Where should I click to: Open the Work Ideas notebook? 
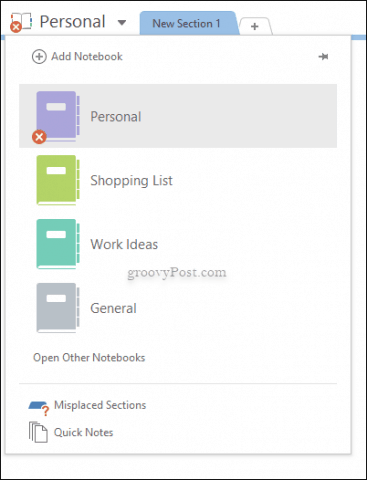click(x=178, y=244)
